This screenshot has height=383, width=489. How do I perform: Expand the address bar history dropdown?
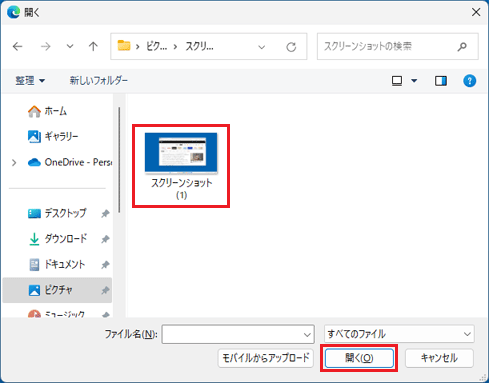point(262,47)
